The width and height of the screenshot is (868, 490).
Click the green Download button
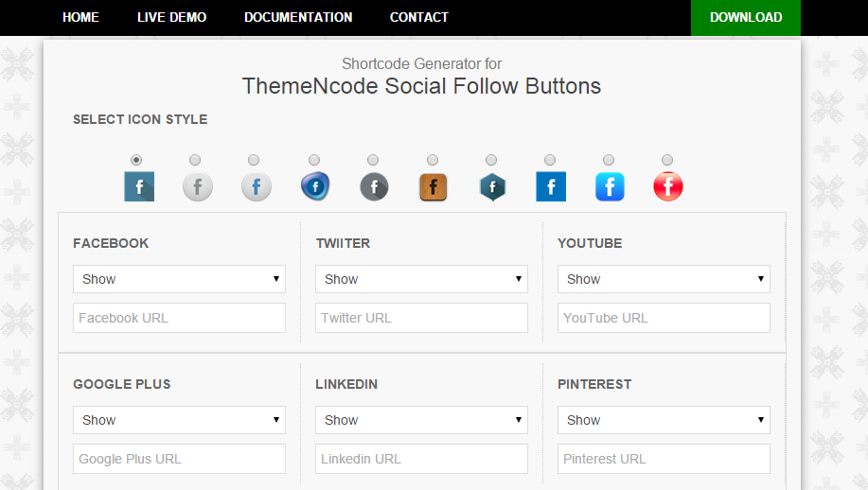(746, 18)
